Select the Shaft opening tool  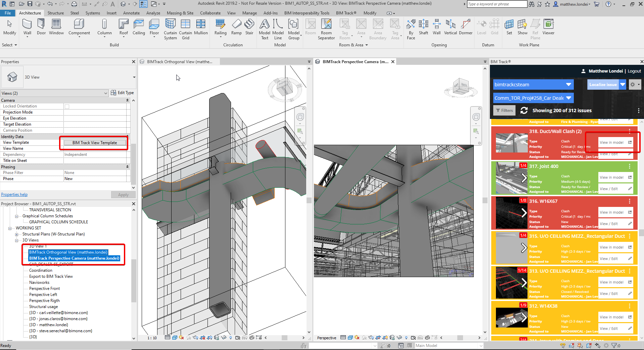(x=423, y=27)
